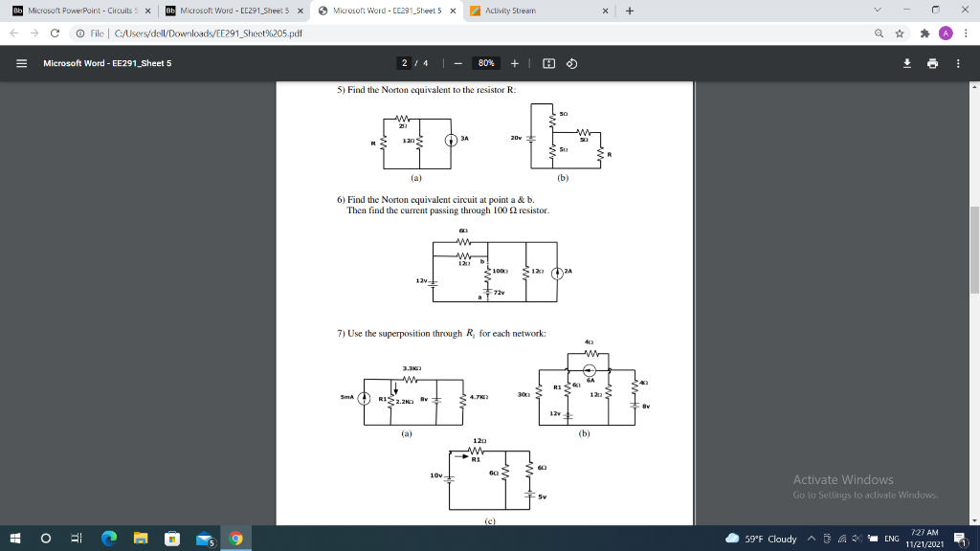Open Chrome browser extensions icon
The height and width of the screenshot is (551, 980).
click(x=924, y=33)
